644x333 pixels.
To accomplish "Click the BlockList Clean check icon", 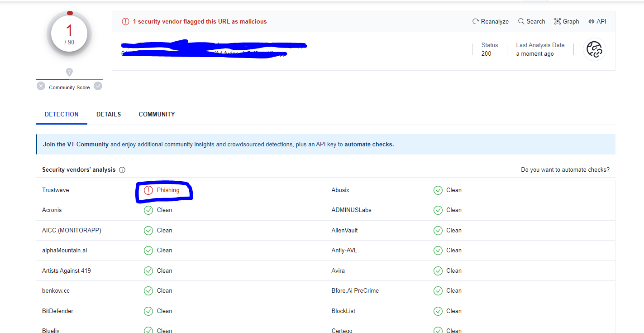I will point(438,311).
